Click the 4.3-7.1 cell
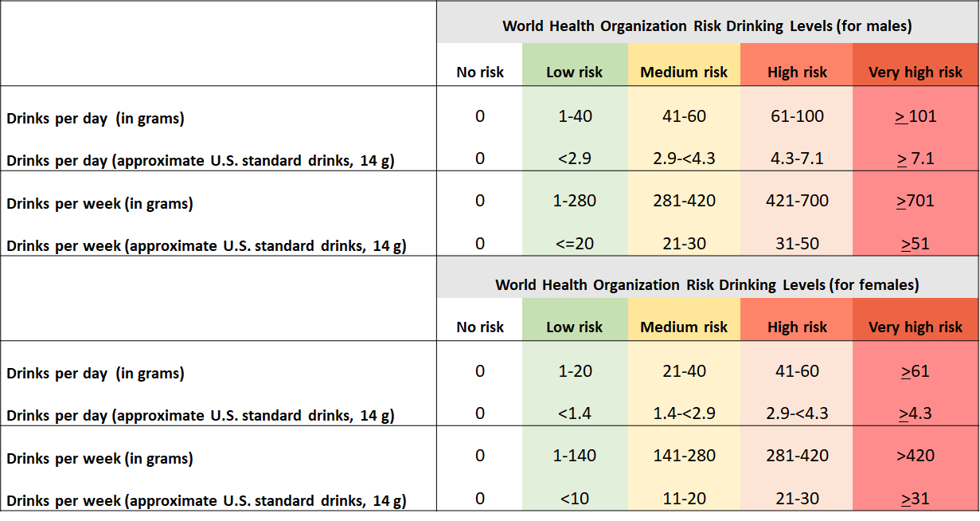This screenshot has height=521, width=980. 797,159
